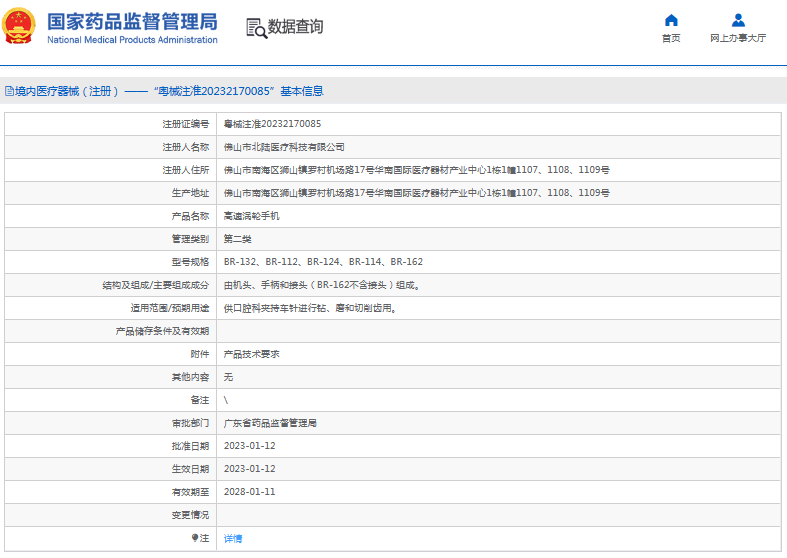The image size is (787, 558).
Task: Open the 详情 details link
Action: (232, 538)
